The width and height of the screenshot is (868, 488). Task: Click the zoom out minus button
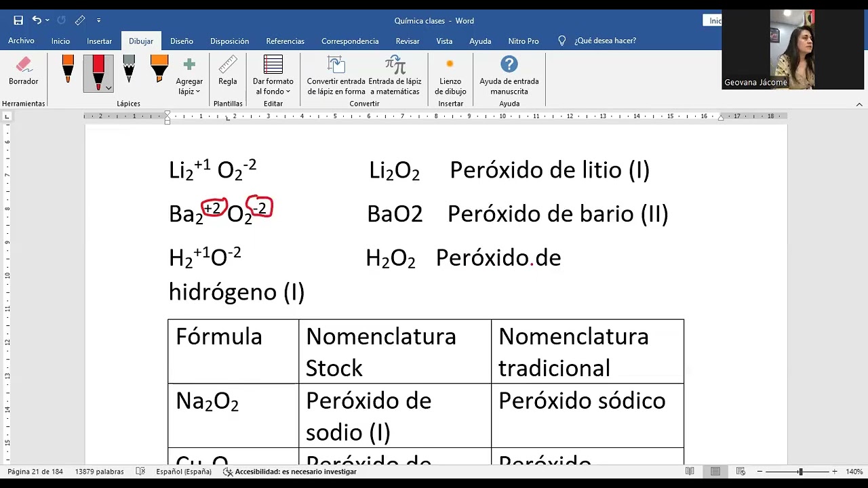click(x=759, y=472)
